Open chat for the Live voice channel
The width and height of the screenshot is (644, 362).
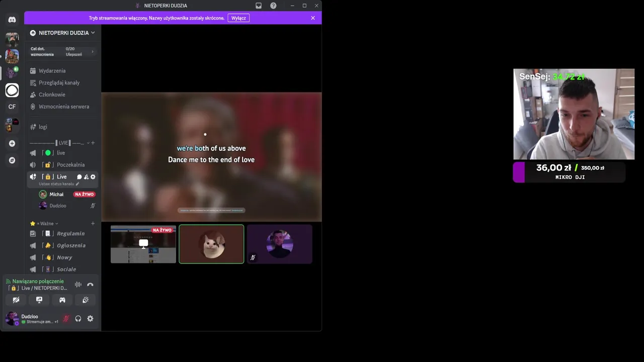click(79, 177)
